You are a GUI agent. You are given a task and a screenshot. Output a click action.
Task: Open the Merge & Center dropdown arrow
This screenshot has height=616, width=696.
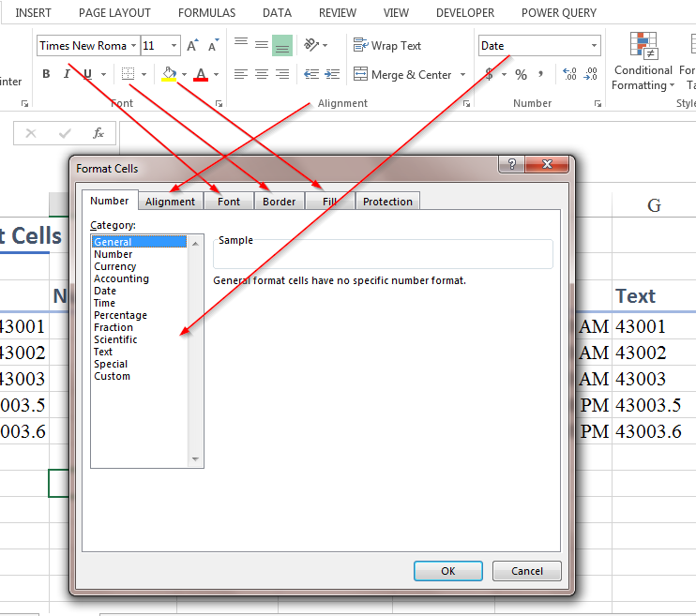point(461,75)
